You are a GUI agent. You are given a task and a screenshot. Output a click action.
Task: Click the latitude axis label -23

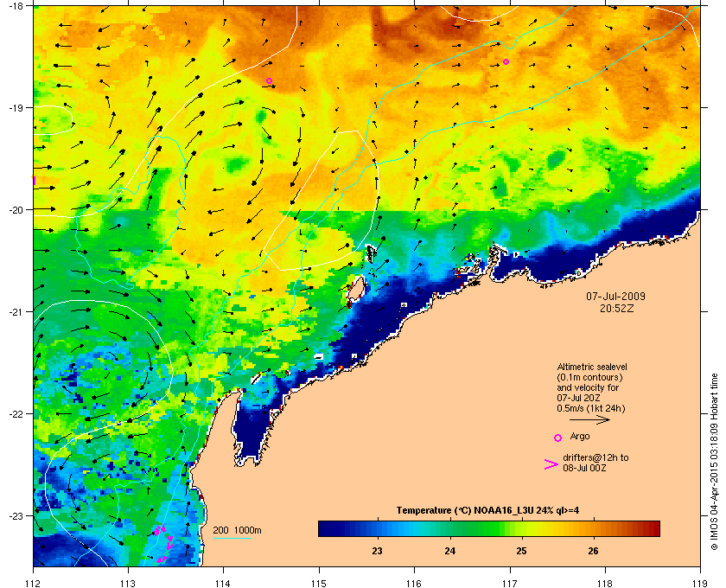[15, 515]
